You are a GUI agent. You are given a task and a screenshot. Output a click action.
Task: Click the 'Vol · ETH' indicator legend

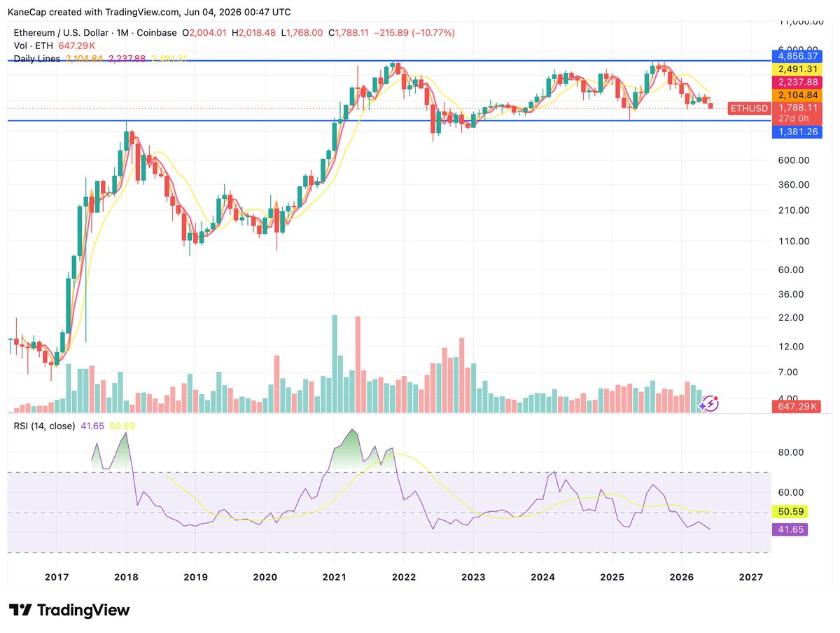pos(34,46)
